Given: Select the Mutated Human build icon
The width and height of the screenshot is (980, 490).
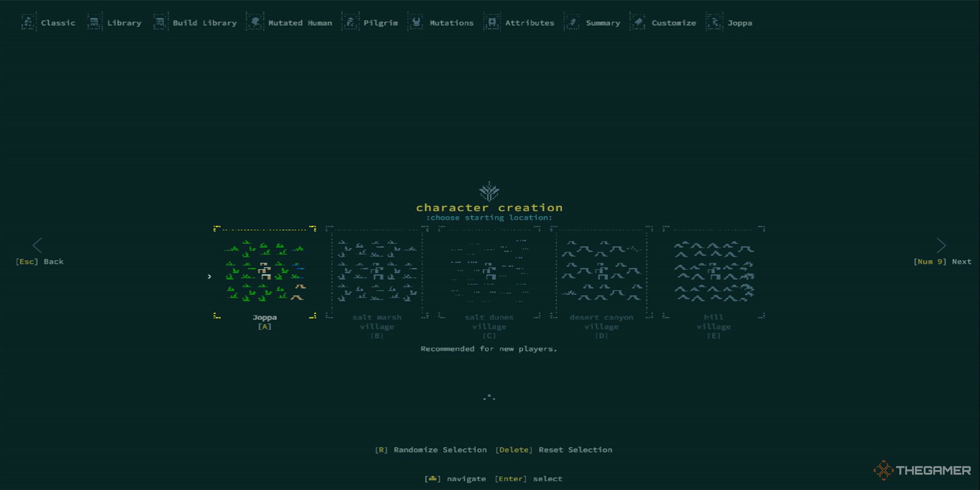Looking at the screenshot, I should tap(255, 23).
